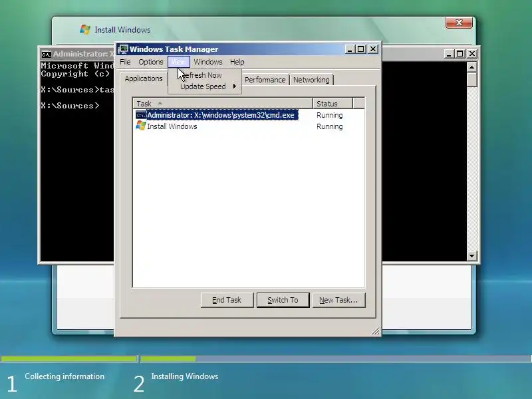Image resolution: width=532 pixels, height=399 pixels.
Task: Click the X:\Sources> prompt line in console
Action: [x=70, y=106]
